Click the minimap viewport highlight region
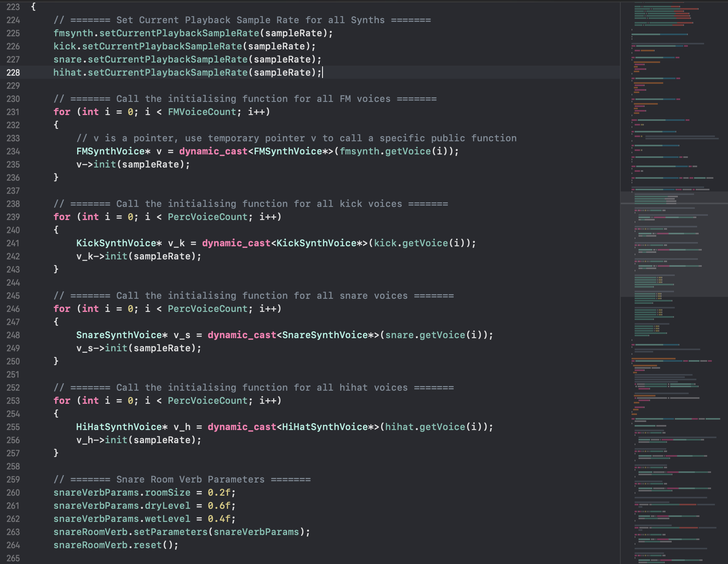 click(674, 244)
